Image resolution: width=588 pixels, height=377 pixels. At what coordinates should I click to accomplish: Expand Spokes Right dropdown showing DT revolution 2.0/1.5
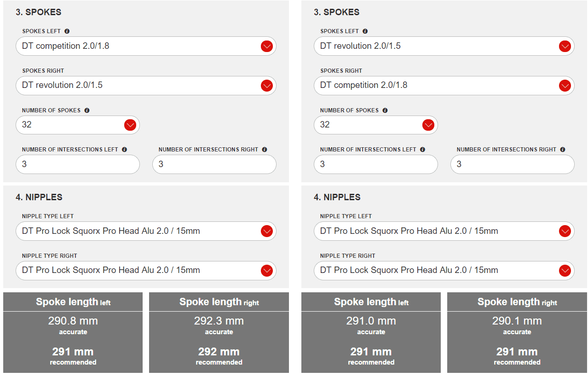point(266,86)
